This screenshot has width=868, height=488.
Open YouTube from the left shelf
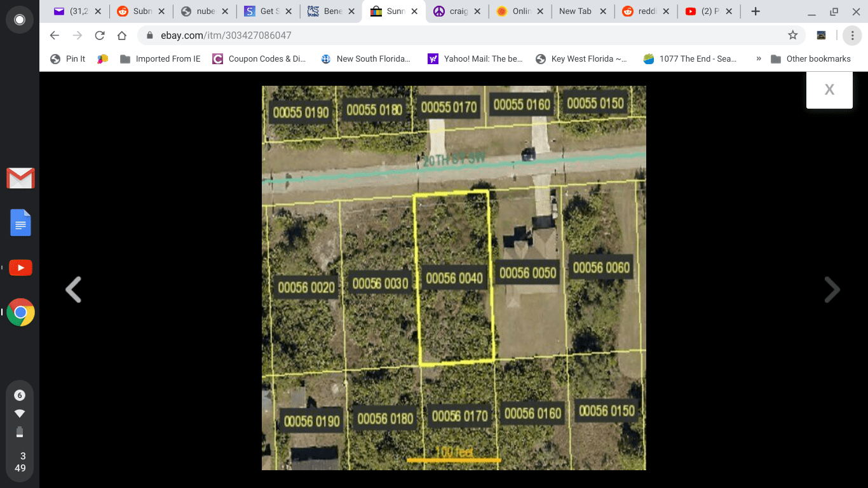pos(20,268)
